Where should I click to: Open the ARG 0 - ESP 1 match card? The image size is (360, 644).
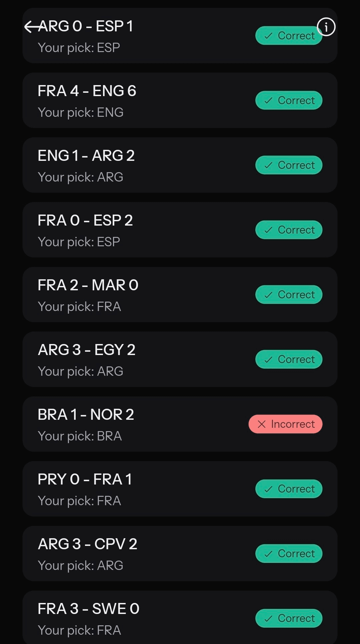click(180, 36)
